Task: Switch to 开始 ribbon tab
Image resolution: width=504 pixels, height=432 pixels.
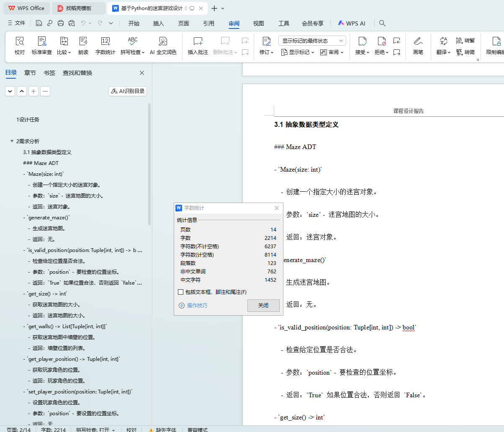Action: pyautogui.click(x=134, y=23)
